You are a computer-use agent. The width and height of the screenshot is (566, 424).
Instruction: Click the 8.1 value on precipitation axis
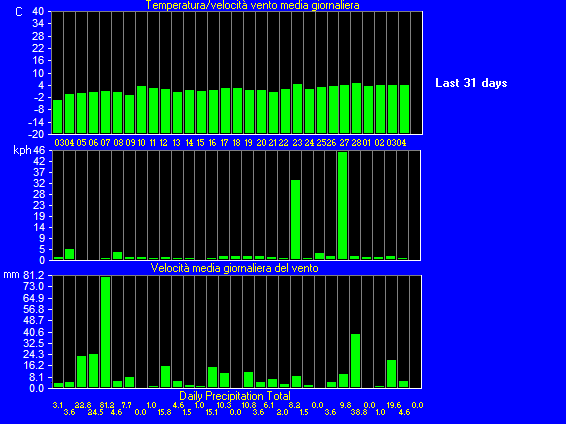click(x=35, y=377)
